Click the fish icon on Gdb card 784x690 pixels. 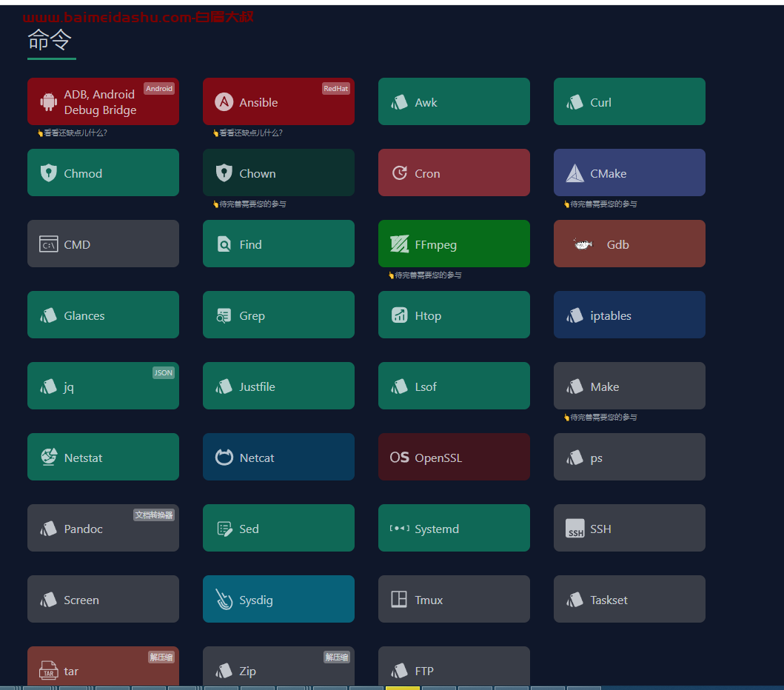point(583,244)
